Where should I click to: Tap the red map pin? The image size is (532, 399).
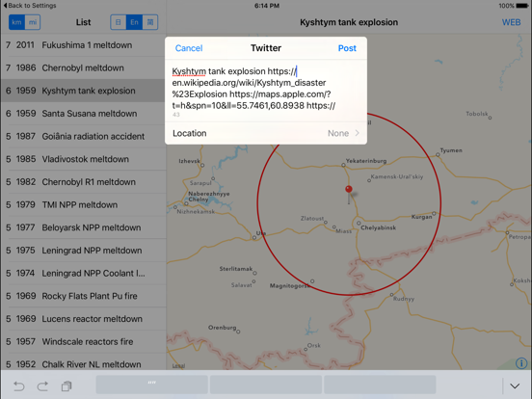point(349,189)
